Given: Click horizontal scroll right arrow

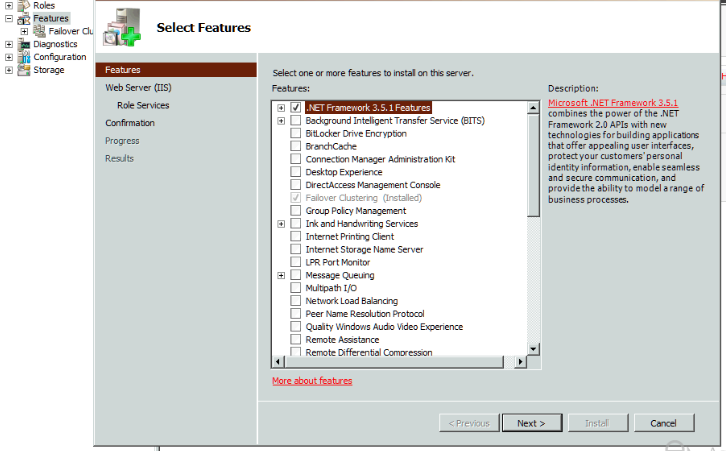Looking at the screenshot, I should (520, 362).
